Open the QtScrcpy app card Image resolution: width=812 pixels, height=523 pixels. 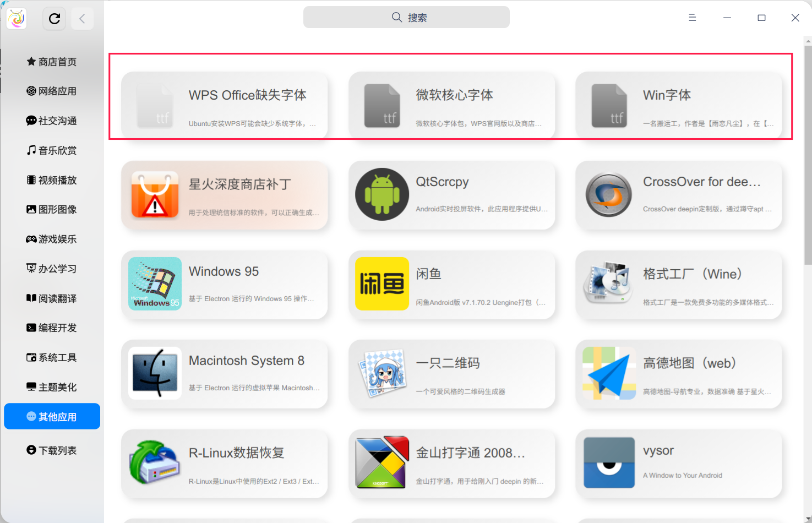452,195
